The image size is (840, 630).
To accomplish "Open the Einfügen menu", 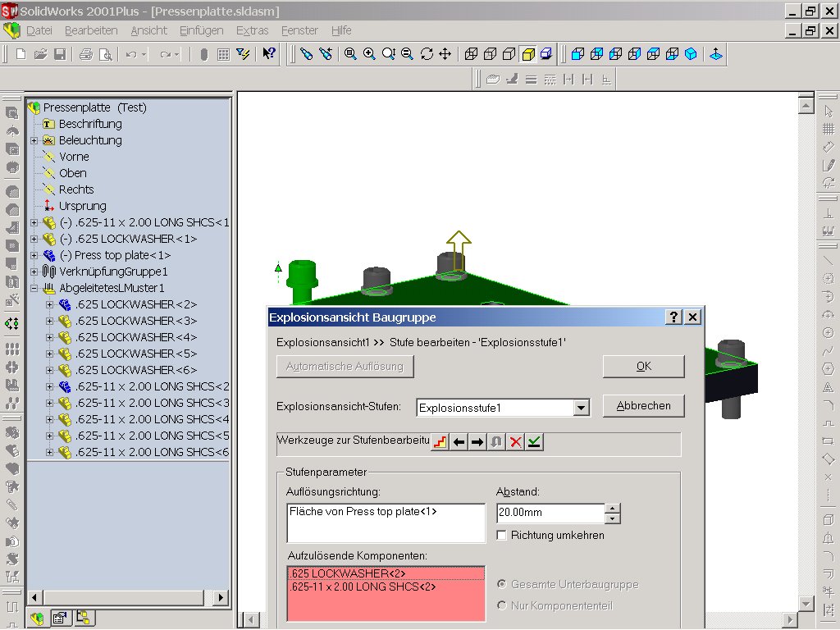I will point(202,30).
